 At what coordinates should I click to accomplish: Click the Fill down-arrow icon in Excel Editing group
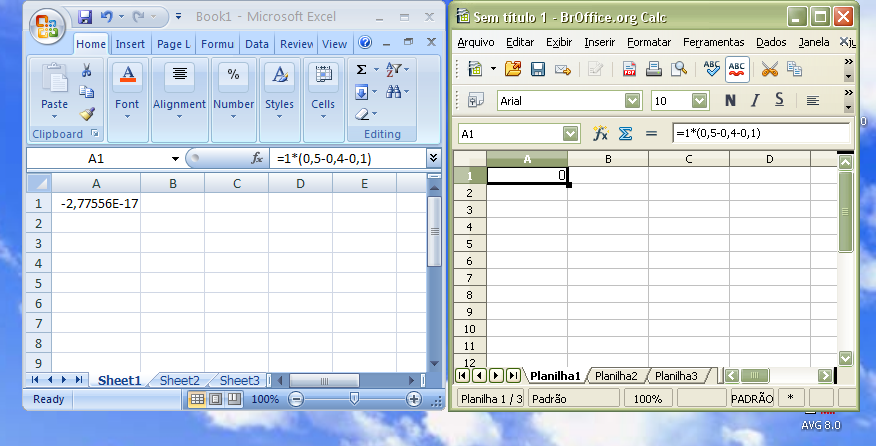[361, 92]
